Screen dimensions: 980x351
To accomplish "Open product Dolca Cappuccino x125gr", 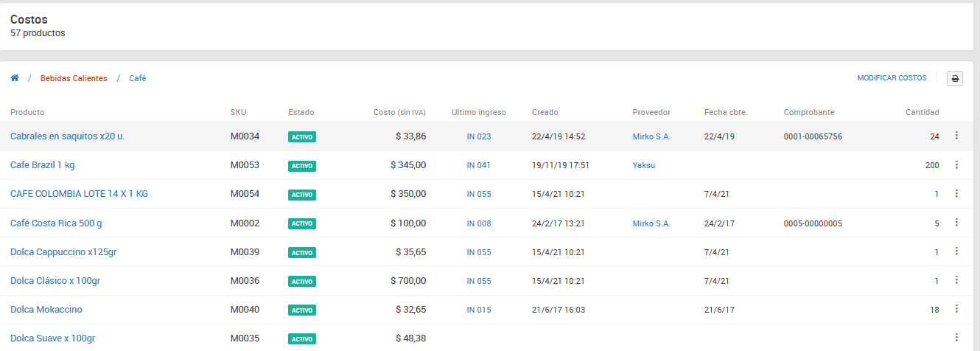I will [63, 251].
